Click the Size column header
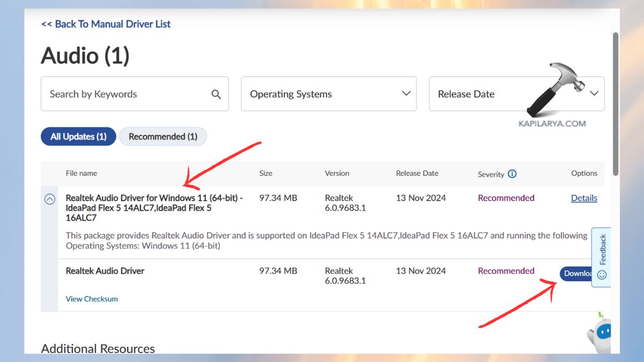 [266, 173]
